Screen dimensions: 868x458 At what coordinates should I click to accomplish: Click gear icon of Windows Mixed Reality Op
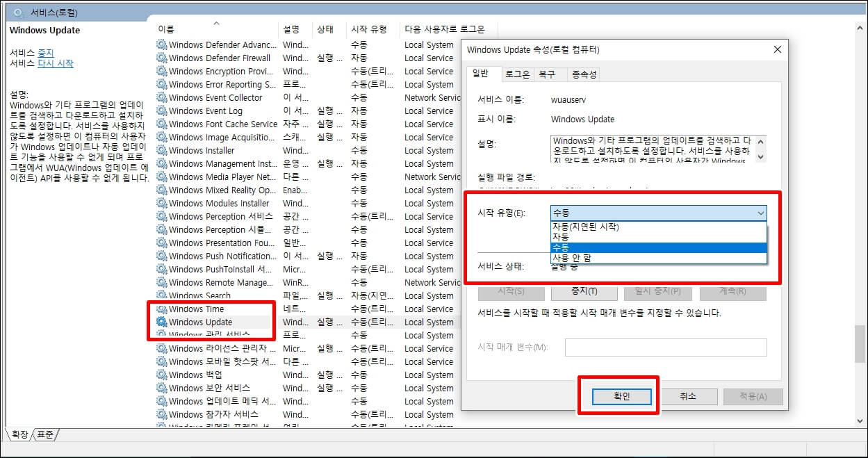[x=162, y=190]
